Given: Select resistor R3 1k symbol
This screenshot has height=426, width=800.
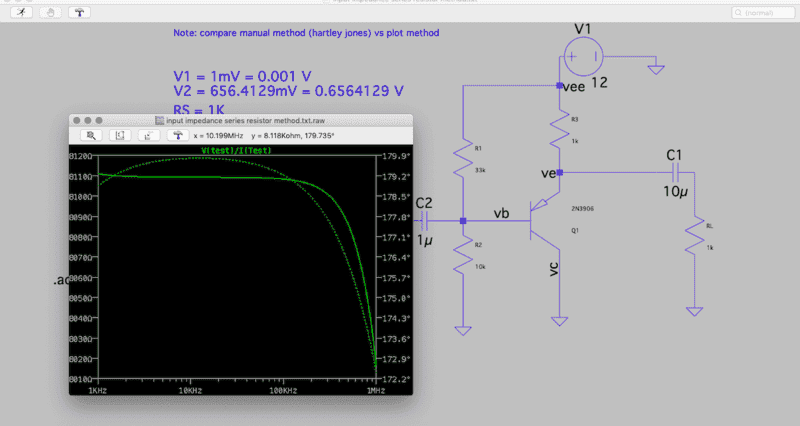Looking at the screenshot, I should pos(560,130).
